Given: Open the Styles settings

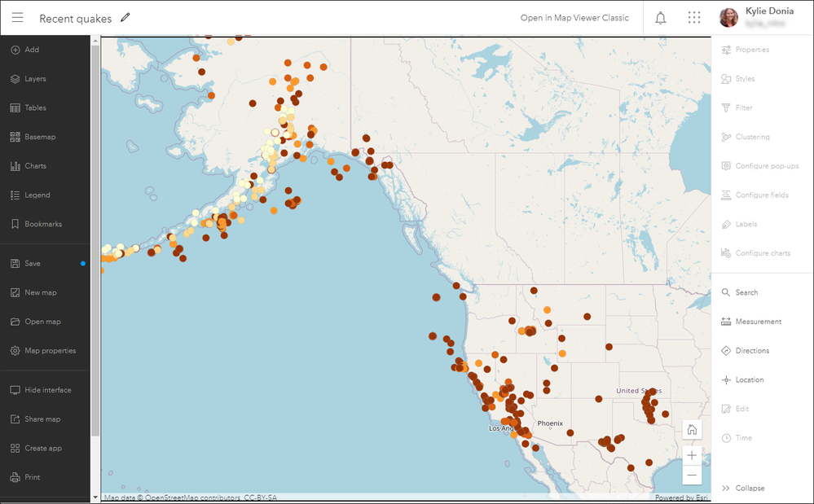Looking at the screenshot, I should (743, 78).
